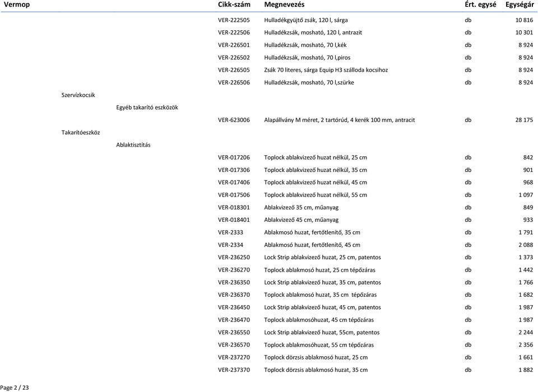538x392 pixels.
Task: Select "Toplock ablakmosóhuzat, 45 cm tépőzáras"
Action: click(x=319, y=320)
